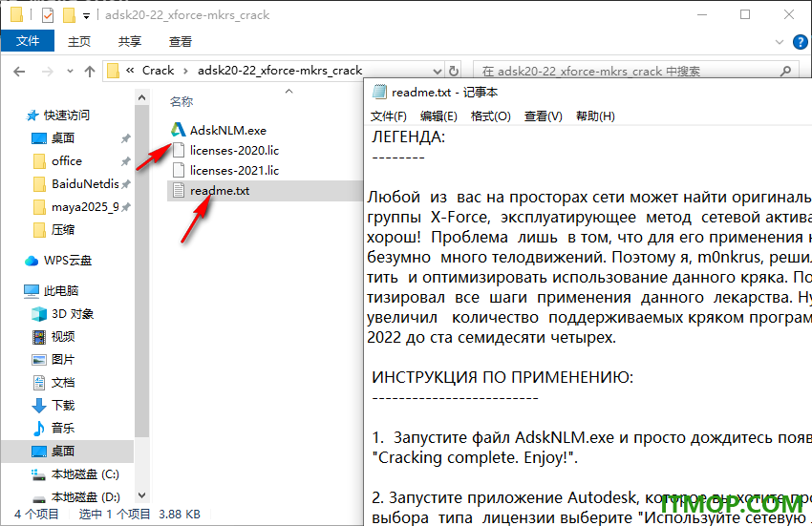Viewport: 812px width, 526px height.
Task: Open Quick Access Toolbar customize dropdown
Action: coord(87,16)
